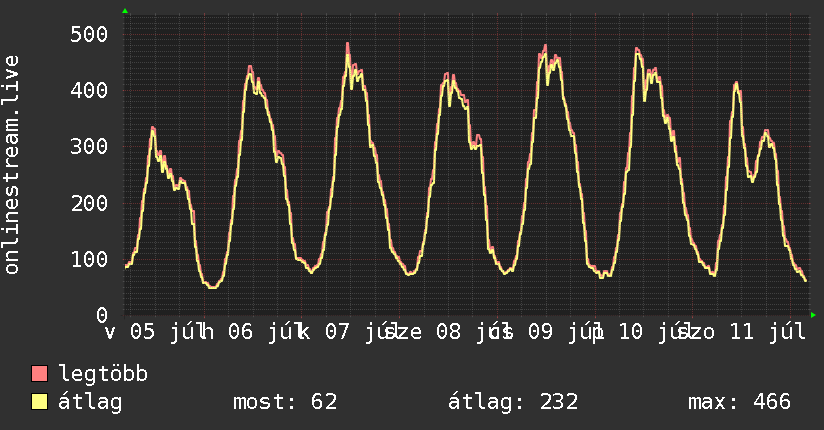Click the green arrow ending the x-axis
The image size is (824, 430).
tap(813, 315)
